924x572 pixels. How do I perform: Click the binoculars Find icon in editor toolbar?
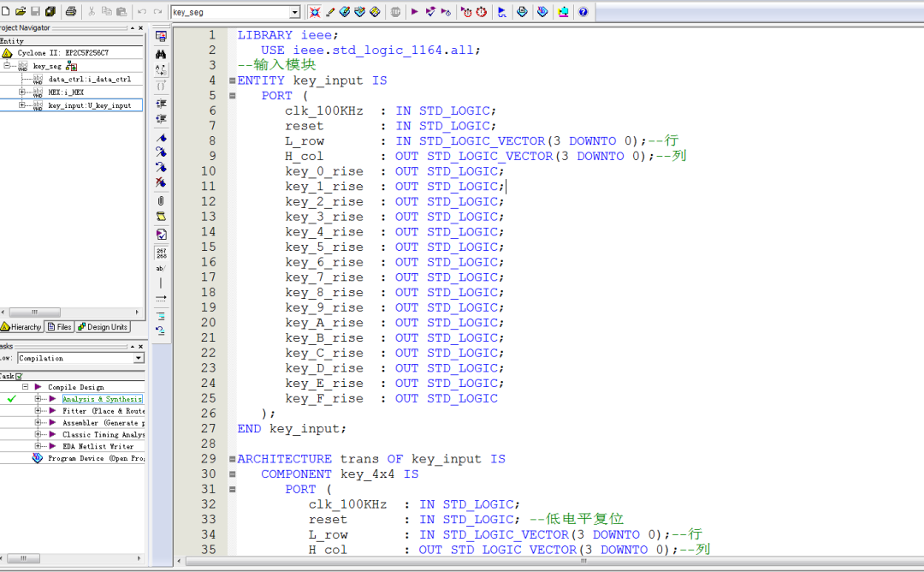coord(161,54)
